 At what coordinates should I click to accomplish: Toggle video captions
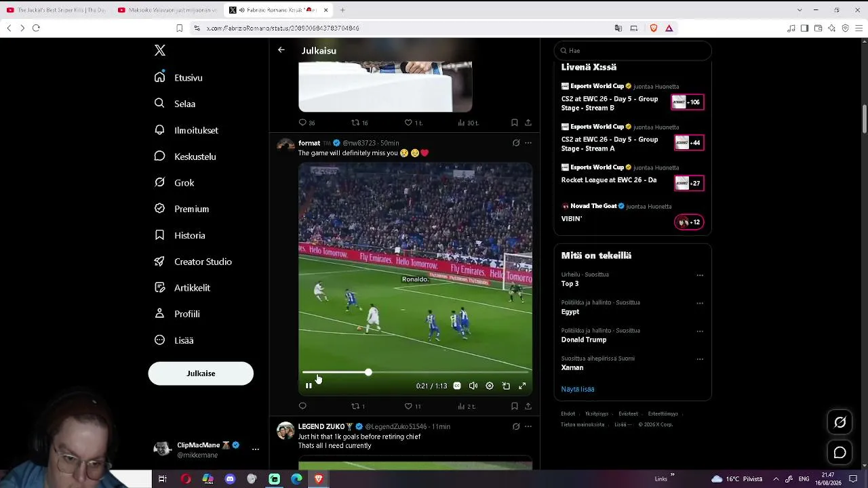457,386
